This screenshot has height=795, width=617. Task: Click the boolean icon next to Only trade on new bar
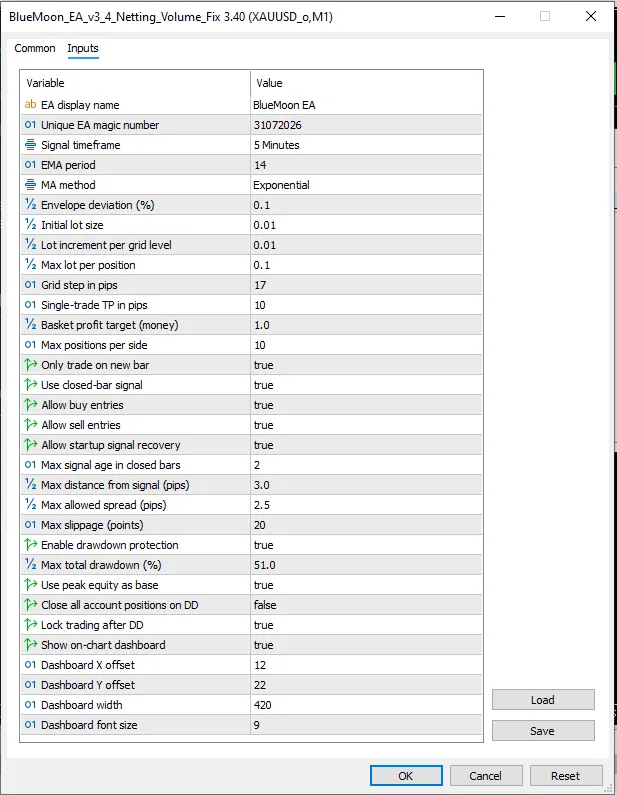30,365
